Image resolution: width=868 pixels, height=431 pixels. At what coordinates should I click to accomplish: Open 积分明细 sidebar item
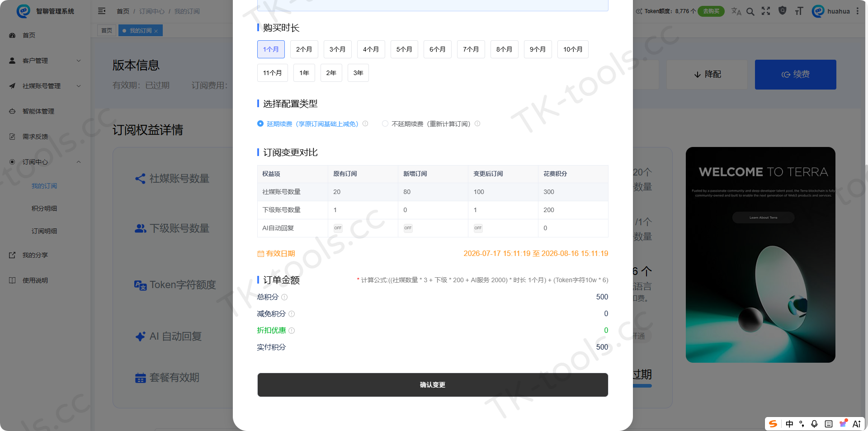[x=44, y=208]
